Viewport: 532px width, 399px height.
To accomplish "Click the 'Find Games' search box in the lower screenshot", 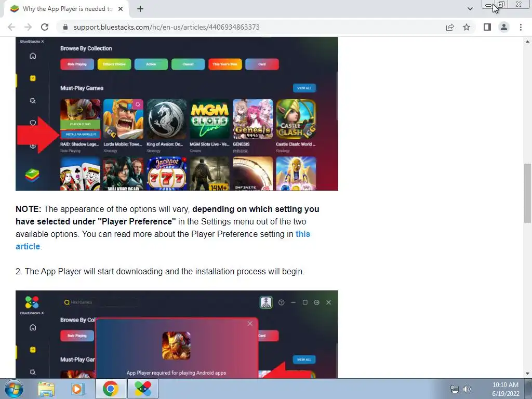I will click(x=100, y=302).
